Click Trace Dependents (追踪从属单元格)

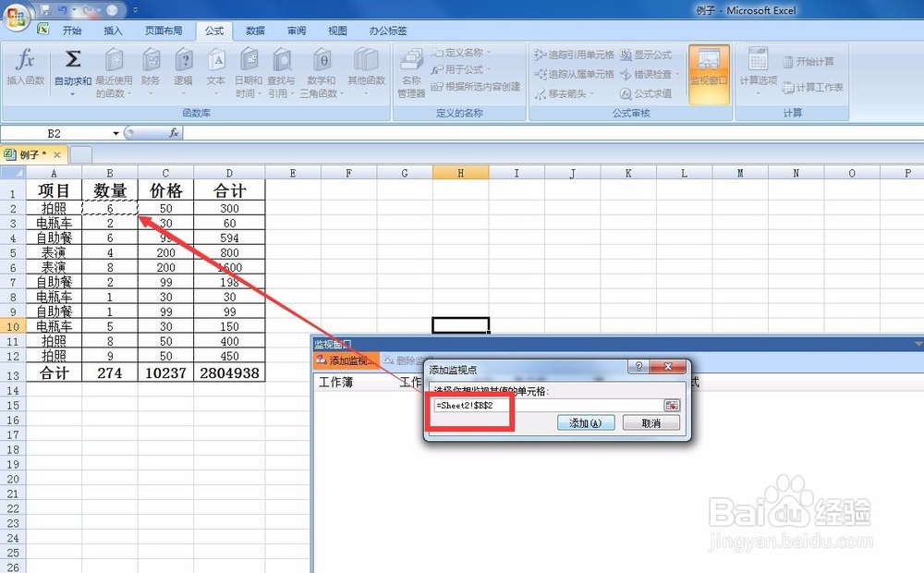[x=574, y=74]
